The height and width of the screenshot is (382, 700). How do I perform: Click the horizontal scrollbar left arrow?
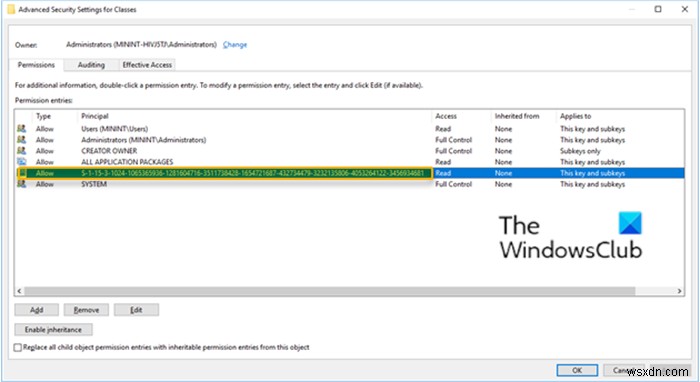(x=19, y=291)
